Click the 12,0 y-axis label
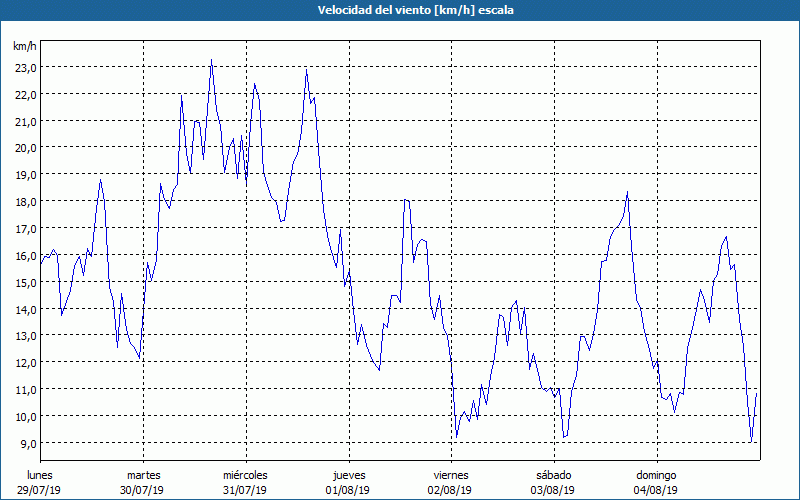The height and width of the screenshot is (500, 800). click(x=25, y=363)
